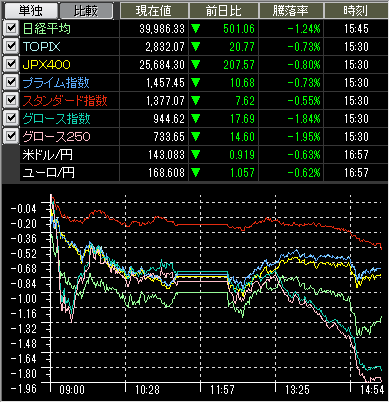390x403 pixels.
Task: Sort by the 現在値 column header
Action: (x=154, y=11)
